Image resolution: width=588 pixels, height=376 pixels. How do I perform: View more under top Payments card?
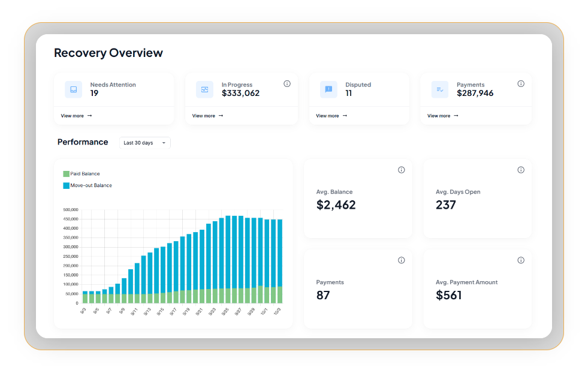(x=443, y=116)
